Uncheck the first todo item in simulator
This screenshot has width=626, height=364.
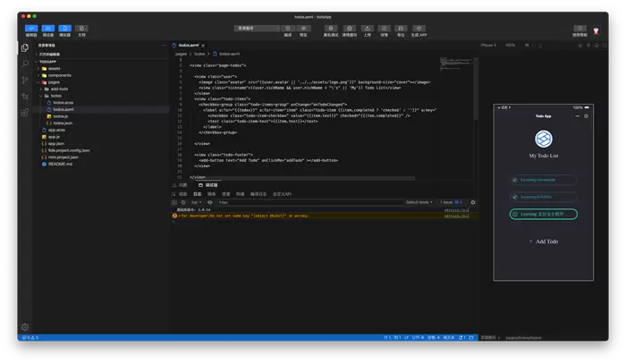point(515,180)
